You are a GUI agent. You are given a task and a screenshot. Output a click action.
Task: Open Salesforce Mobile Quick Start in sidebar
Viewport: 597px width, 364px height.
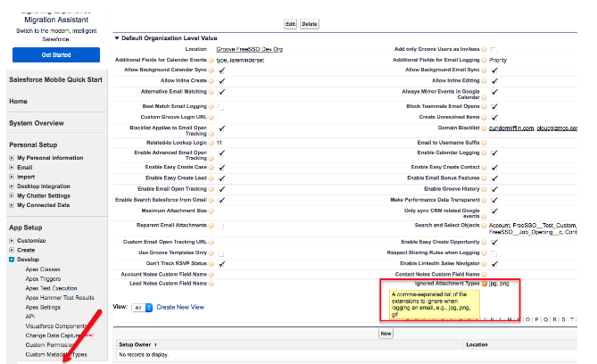point(55,79)
